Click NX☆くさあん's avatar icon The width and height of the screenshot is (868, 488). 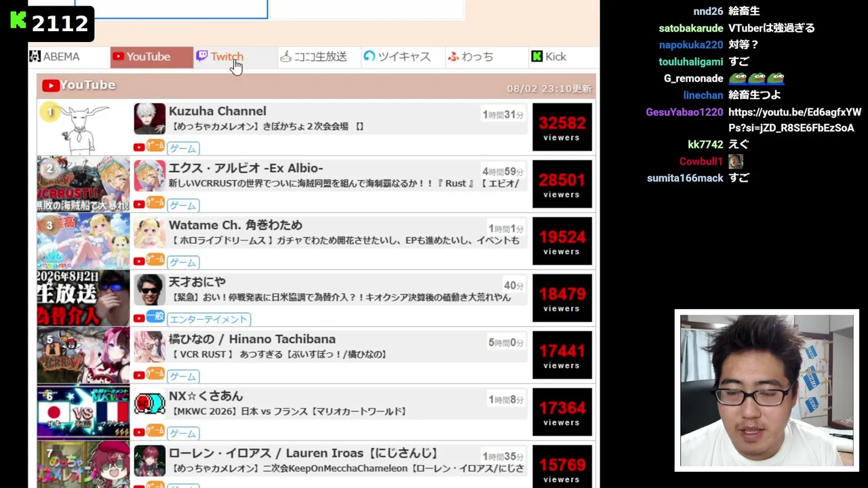pyautogui.click(x=149, y=403)
